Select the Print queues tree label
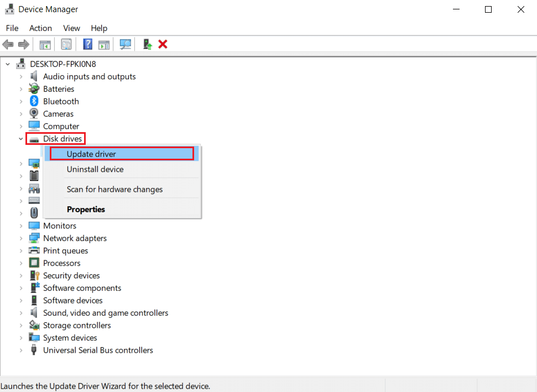Screen dimensions: 537x392 65,250
